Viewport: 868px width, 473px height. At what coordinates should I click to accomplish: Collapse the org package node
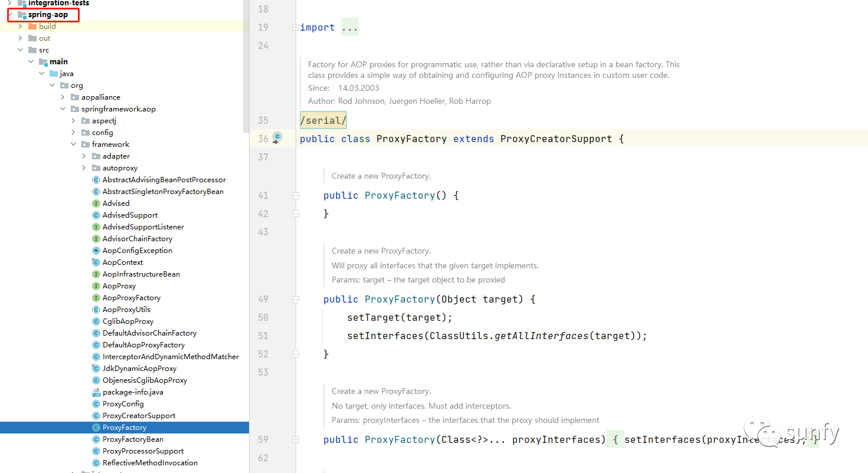pos(53,86)
